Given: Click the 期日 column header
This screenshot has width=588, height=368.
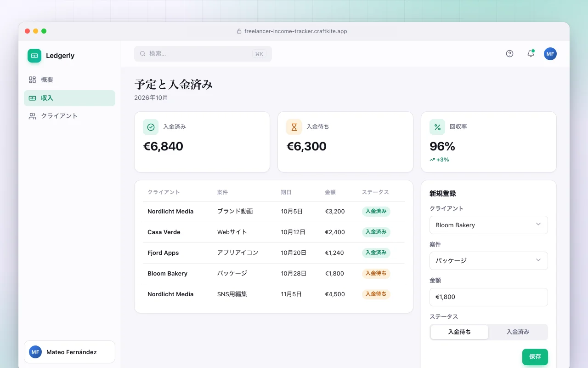Looking at the screenshot, I should (x=286, y=192).
